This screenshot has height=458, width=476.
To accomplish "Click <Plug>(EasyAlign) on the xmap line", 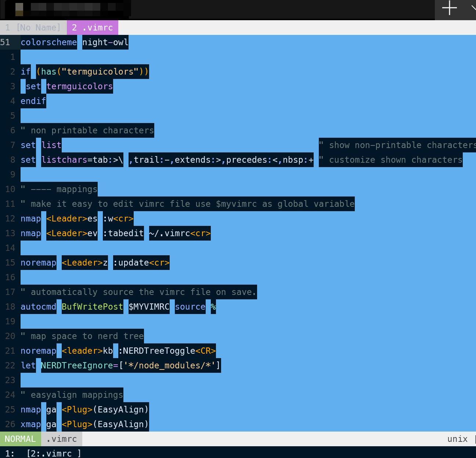I will coord(105,424).
